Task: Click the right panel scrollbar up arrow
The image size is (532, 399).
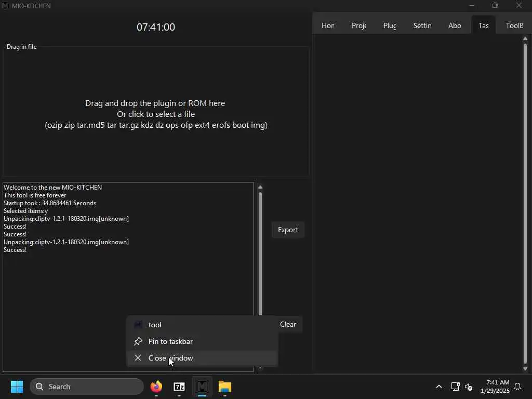Action: click(x=525, y=38)
